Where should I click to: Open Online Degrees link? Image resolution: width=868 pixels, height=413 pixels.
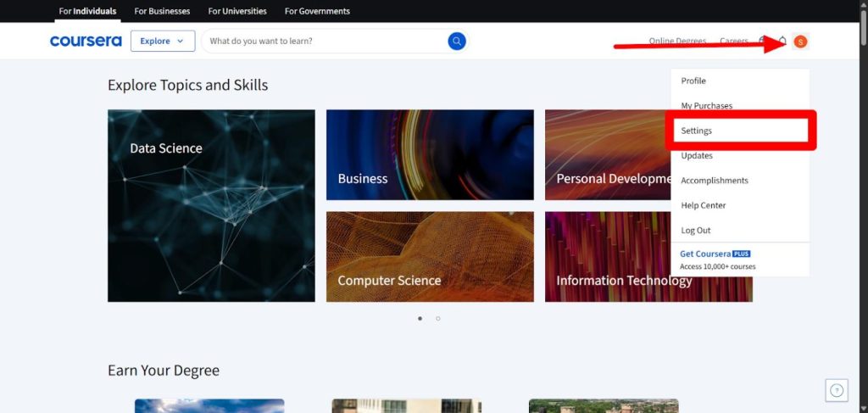pyautogui.click(x=677, y=41)
